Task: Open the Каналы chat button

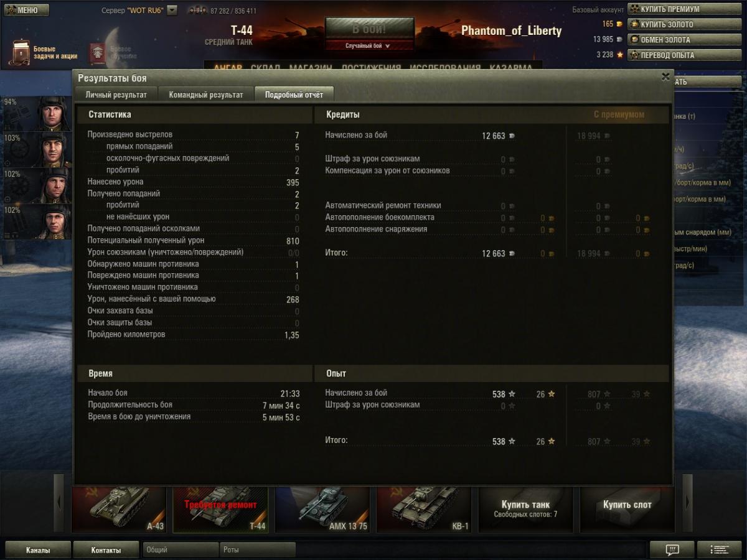Action: (x=38, y=550)
